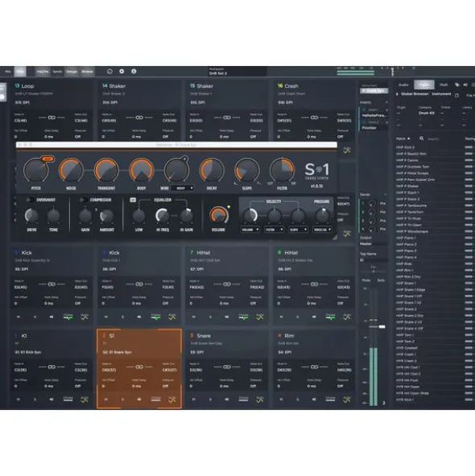Switch to the Inst/Ins tab
Image resolution: width=475 pixels, height=476 pixels.
[43, 72]
